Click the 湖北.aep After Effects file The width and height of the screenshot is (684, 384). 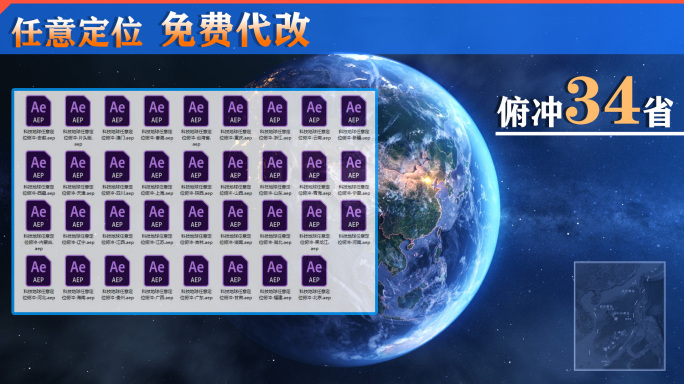click(x=275, y=216)
